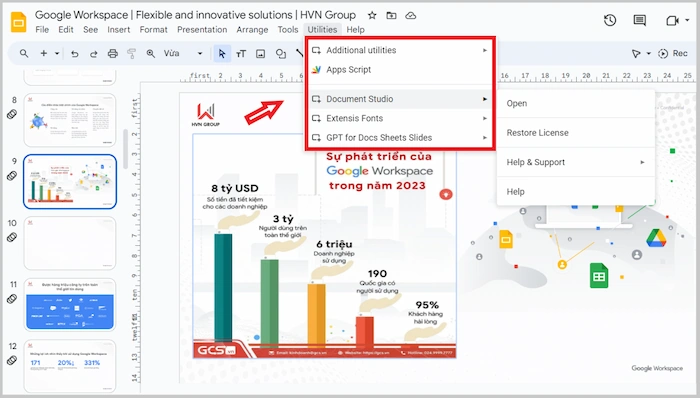Redo the last action

93,54
